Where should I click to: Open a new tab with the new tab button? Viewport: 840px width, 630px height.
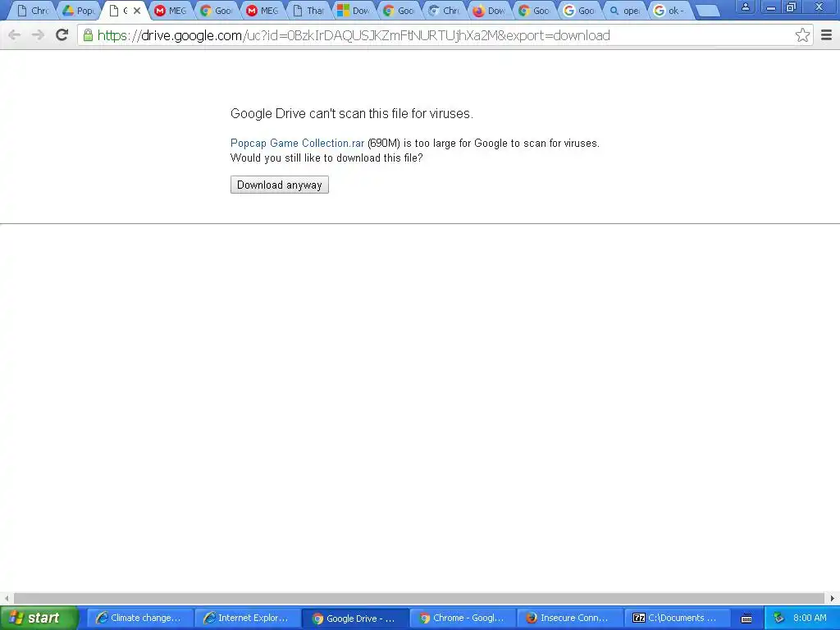[x=708, y=11]
